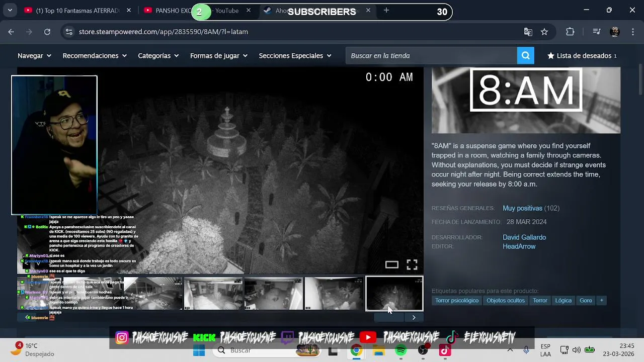Select the Objetos ocultos tag
Screen dimensions: 644x362
click(x=506, y=300)
